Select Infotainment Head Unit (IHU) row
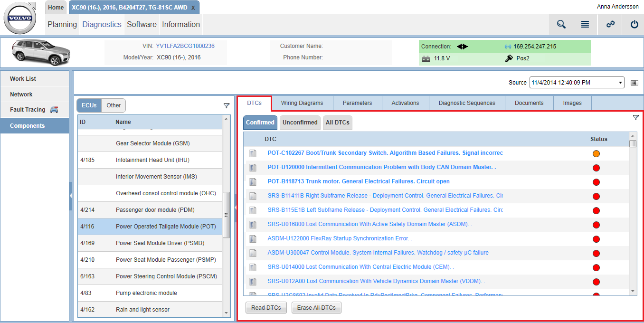The image size is (644, 323). [150, 160]
